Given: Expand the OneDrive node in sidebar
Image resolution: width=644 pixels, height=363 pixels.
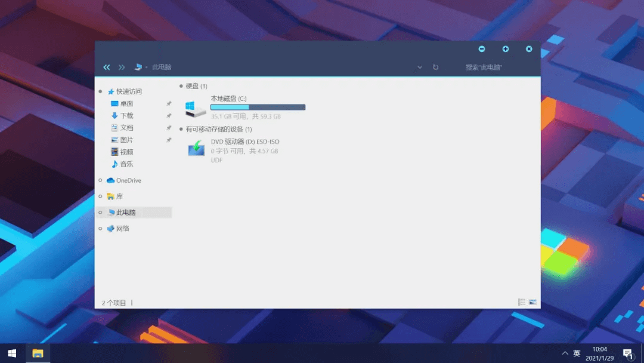Looking at the screenshot, I should point(100,180).
